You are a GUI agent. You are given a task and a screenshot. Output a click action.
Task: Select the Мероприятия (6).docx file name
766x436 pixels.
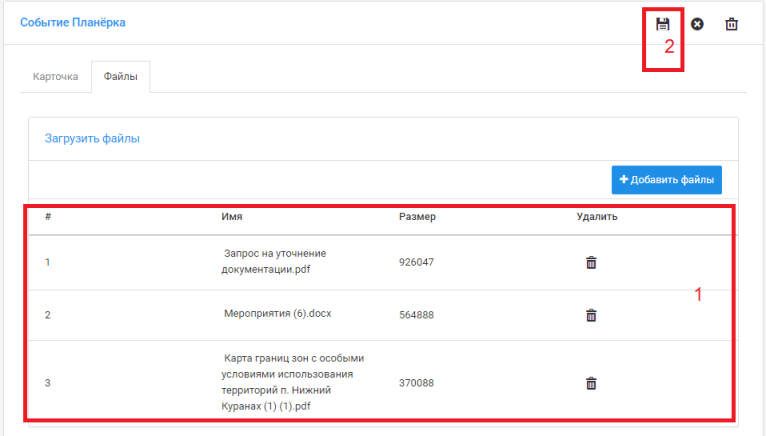coord(277,314)
